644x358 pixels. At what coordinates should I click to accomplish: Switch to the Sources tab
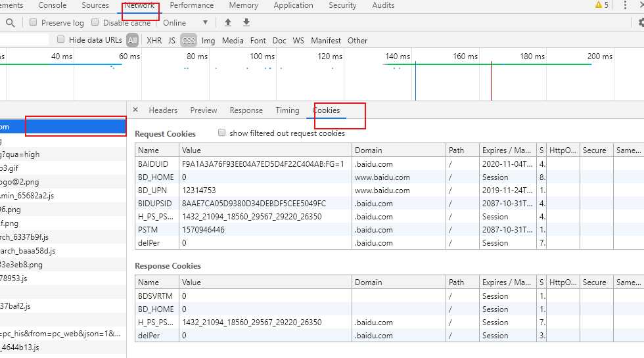(x=95, y=5)
